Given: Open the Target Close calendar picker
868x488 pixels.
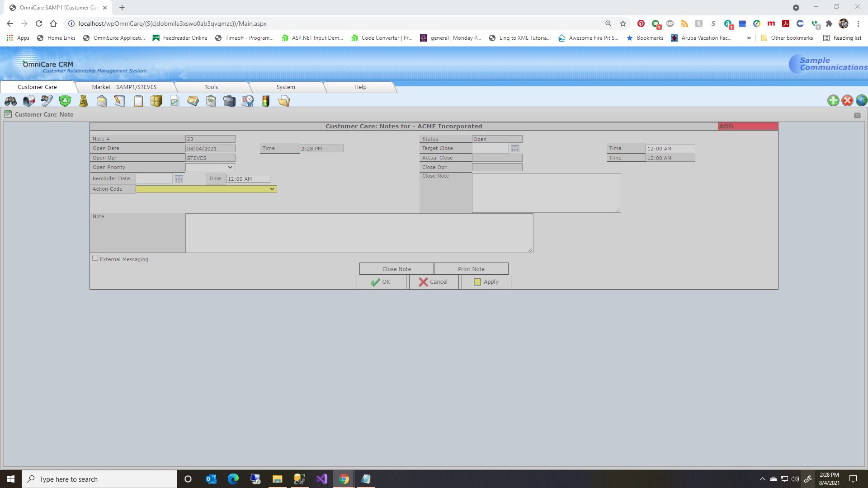Looking at the screenshot, I should point(515,149).
